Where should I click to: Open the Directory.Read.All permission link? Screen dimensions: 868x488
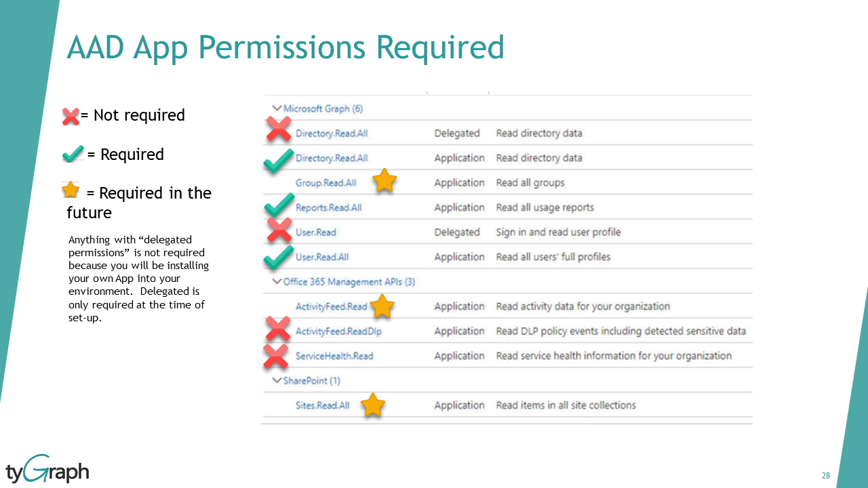(332, 134)
